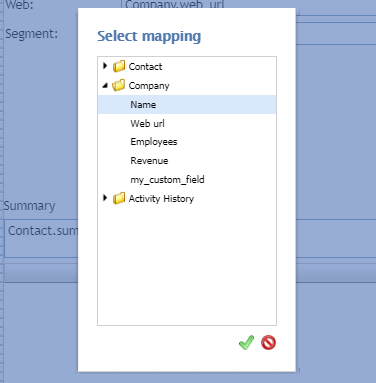Click the Company.web_url input field
376x383 pixels.
point(210,7)
